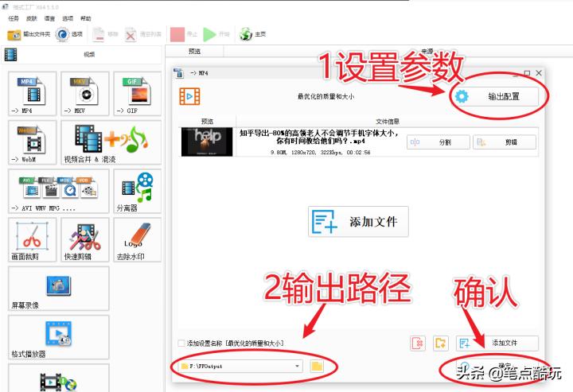Open the 屏幕录像 tool
Screen dimensions: 573x392
59,289
